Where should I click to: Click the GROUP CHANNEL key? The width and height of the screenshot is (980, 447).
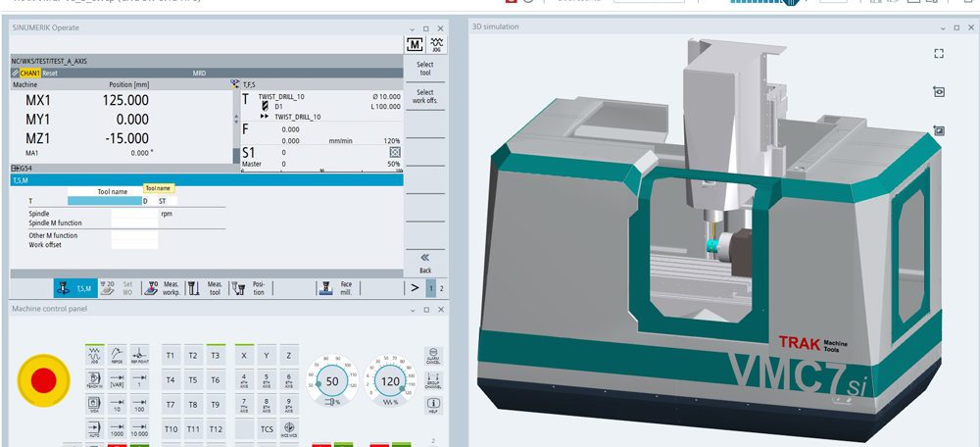coord(433,380)
